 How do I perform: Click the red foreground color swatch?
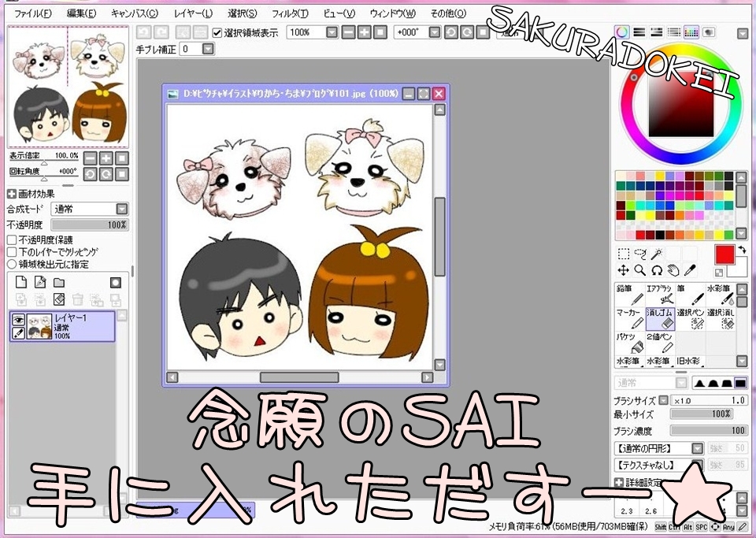(x=724, y=254)
